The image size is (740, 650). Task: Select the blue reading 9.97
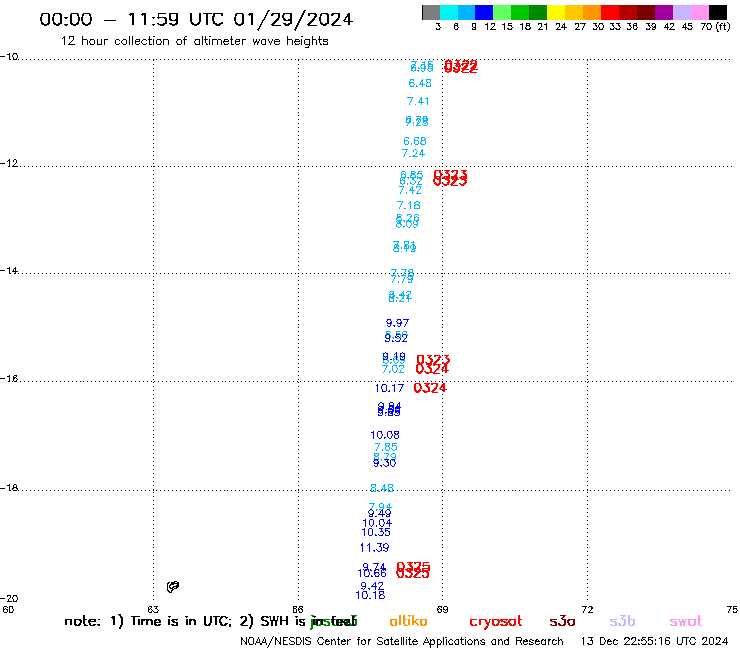pyautogui.click(x=397, y=323)
